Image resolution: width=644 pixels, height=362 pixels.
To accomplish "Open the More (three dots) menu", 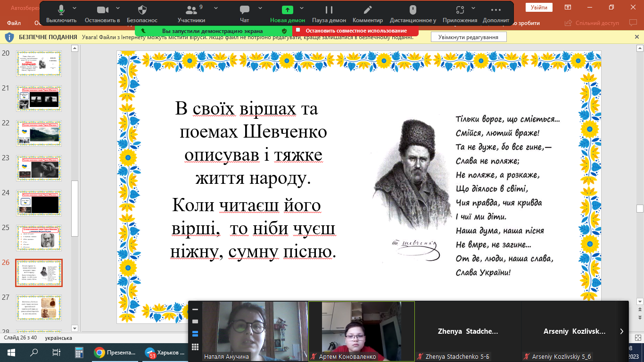I will [496, 13].
